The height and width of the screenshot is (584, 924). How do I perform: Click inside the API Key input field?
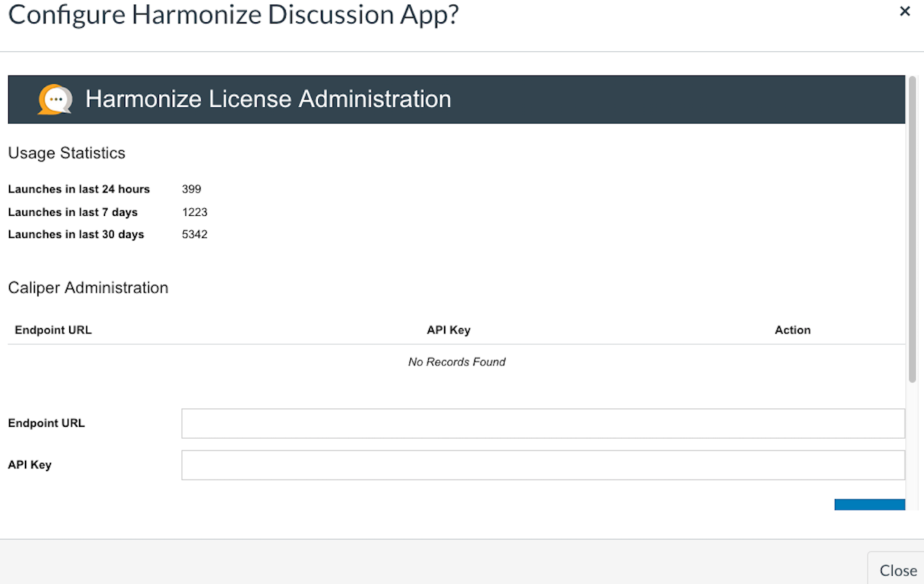coord(543,465)
